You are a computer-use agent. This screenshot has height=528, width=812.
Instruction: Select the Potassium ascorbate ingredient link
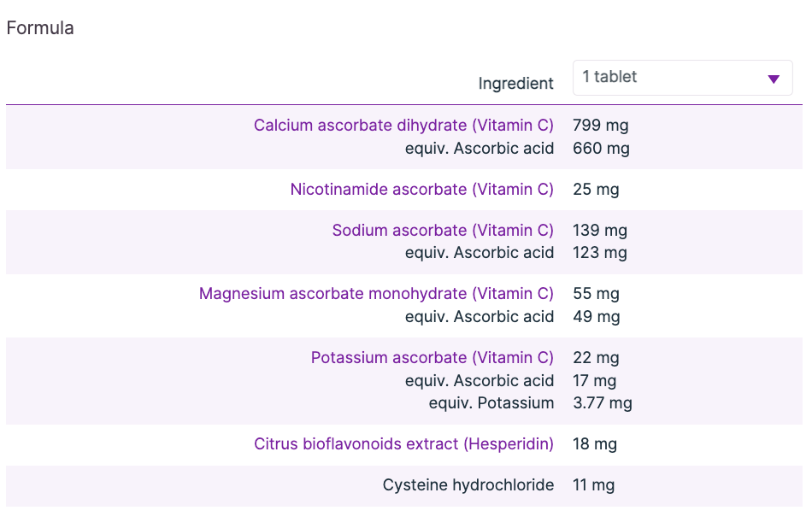(x=432, y=358)
